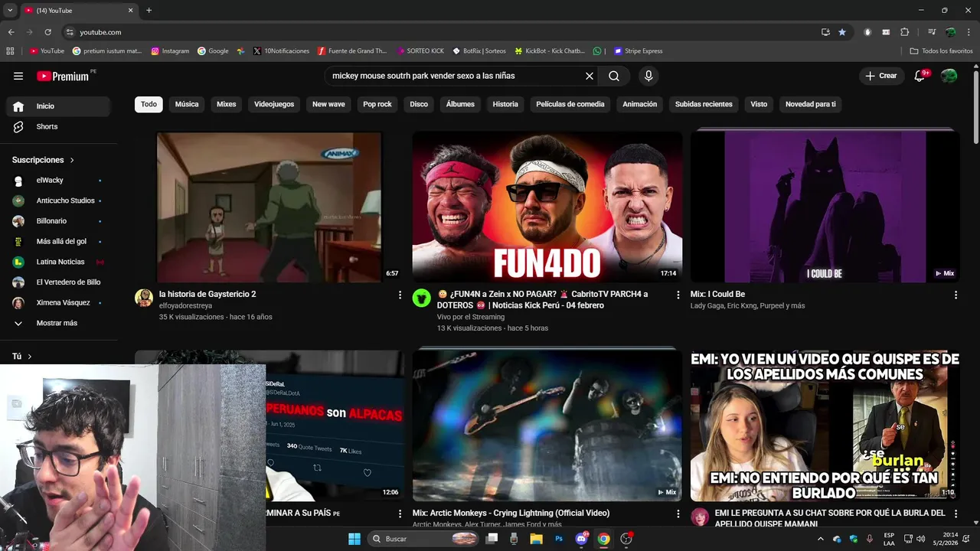
Task: Open options menu for FUN4N a Zein video
Action: pyautogui.click(x=678, y=295)
